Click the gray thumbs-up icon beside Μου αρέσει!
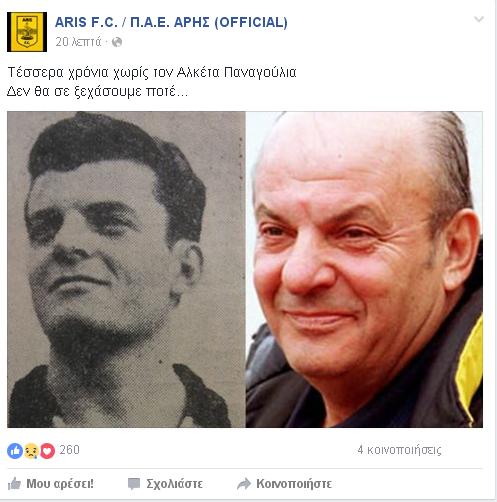Viewport: 497px width, 502px height. click(x=14, y=484)
